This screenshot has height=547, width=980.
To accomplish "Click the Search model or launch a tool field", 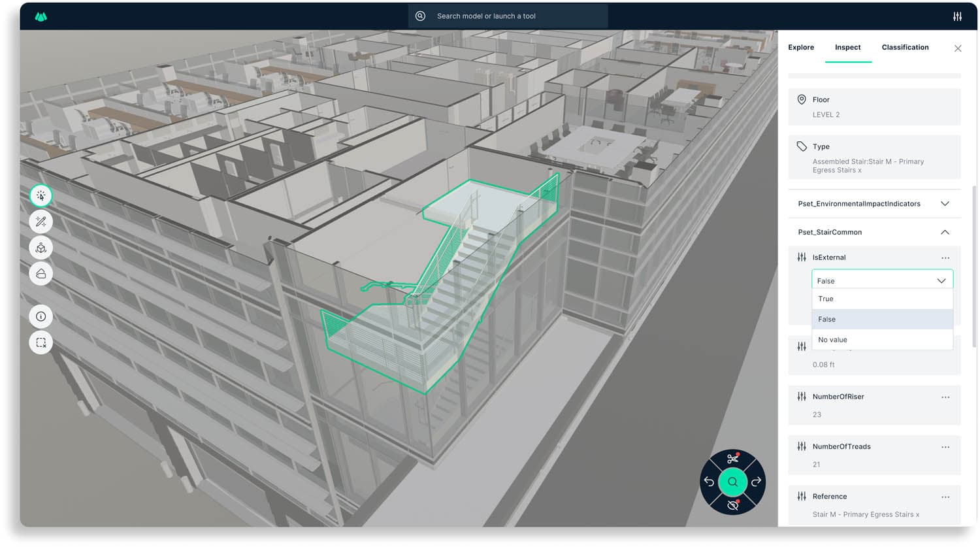I will 508,16.
